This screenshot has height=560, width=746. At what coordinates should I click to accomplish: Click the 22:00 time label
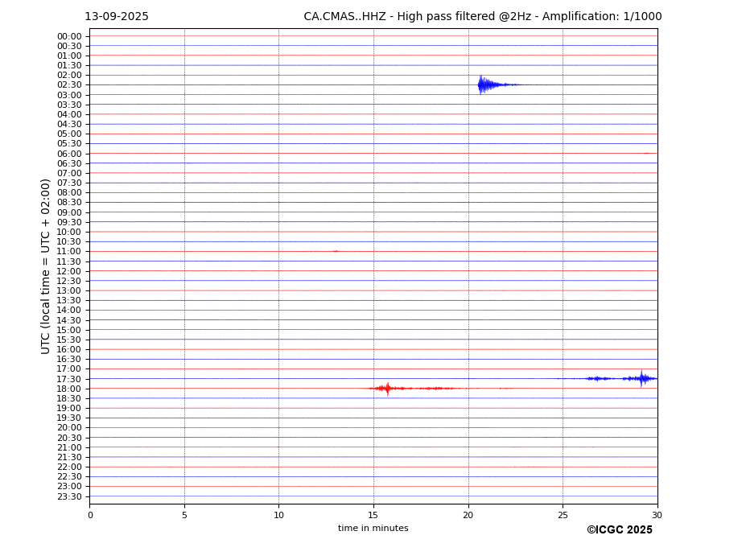(x=69, y=467)
